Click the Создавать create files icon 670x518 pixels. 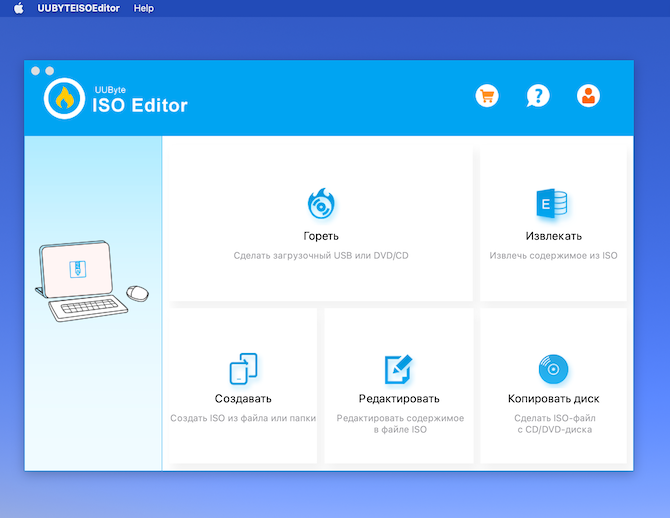(243, 368)
